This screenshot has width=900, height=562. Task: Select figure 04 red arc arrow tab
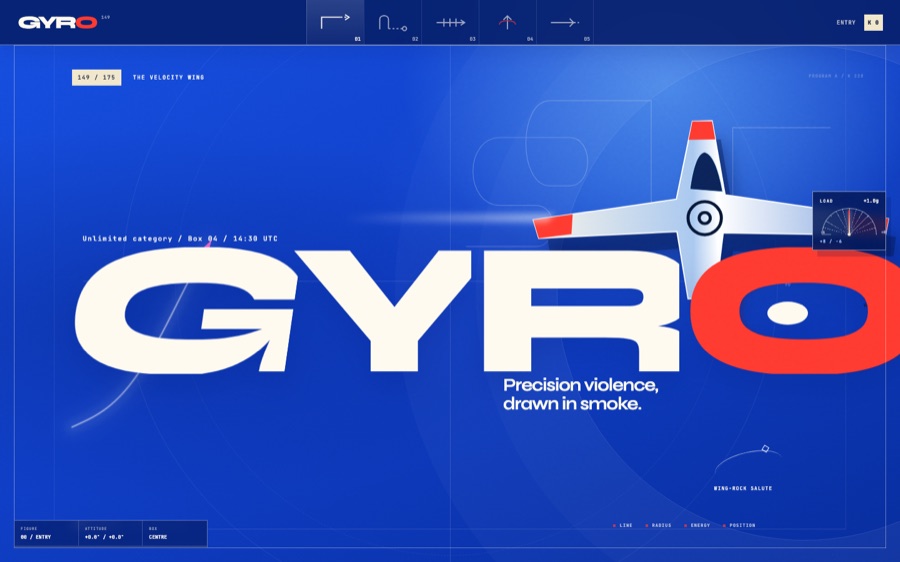click(x=507, y=22)
